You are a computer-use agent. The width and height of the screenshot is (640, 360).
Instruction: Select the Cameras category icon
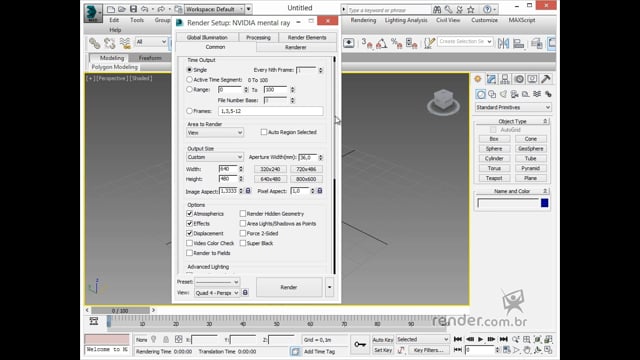click(x=515, y=94)
